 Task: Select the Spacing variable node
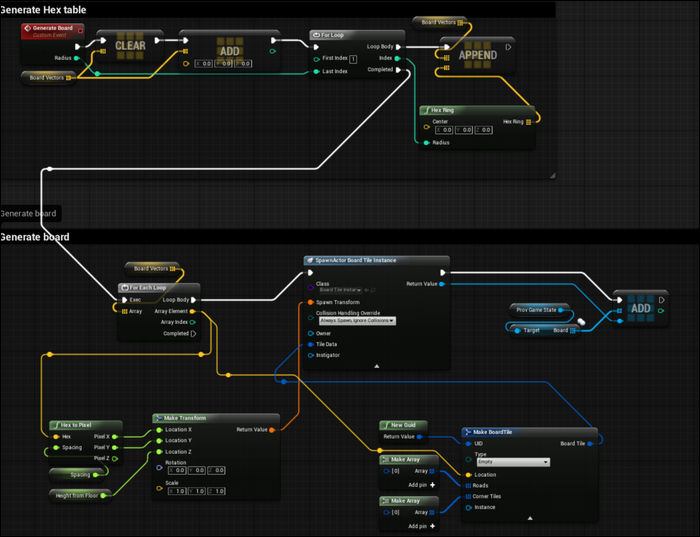tap(78, 475)
